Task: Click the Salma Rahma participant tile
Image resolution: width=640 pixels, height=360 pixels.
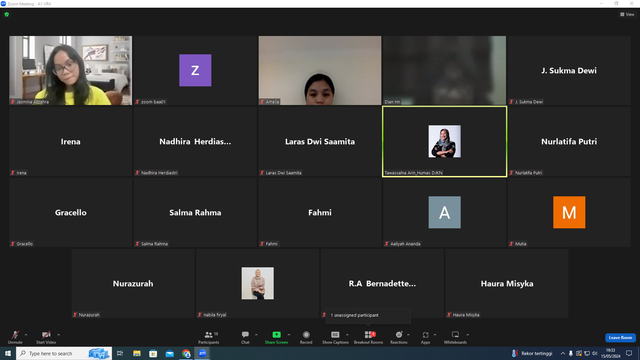Action: 195,212
